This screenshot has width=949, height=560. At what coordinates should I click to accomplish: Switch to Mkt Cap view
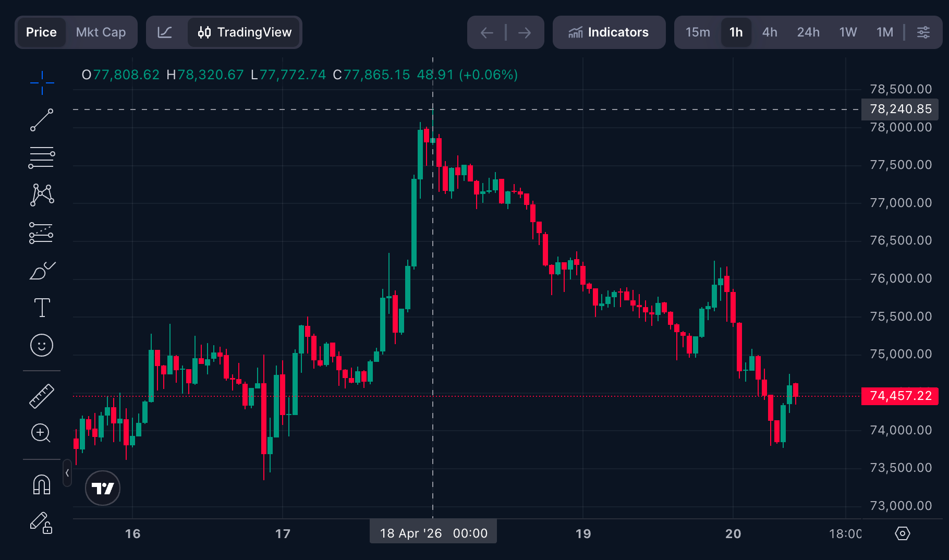pos(101,32)
